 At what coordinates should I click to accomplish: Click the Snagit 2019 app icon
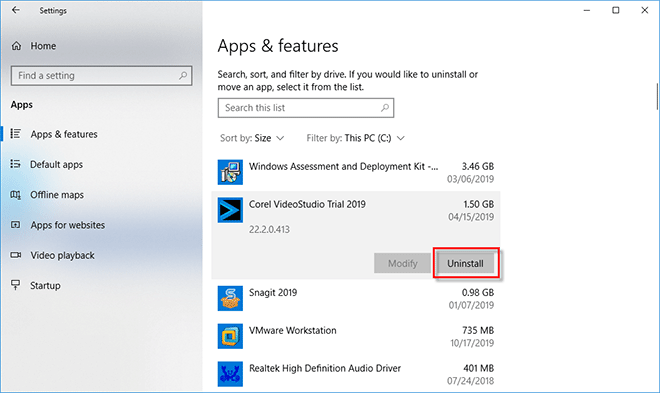coord(230,298)
